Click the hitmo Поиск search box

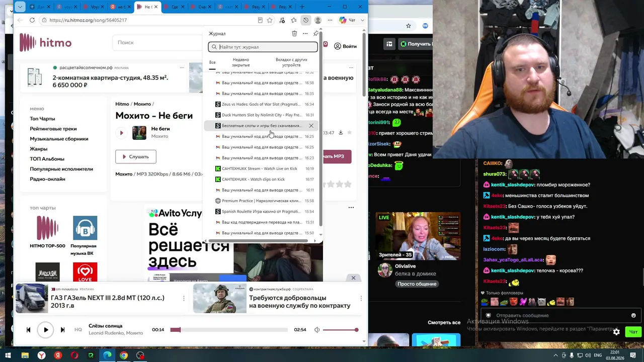[158, 43]
